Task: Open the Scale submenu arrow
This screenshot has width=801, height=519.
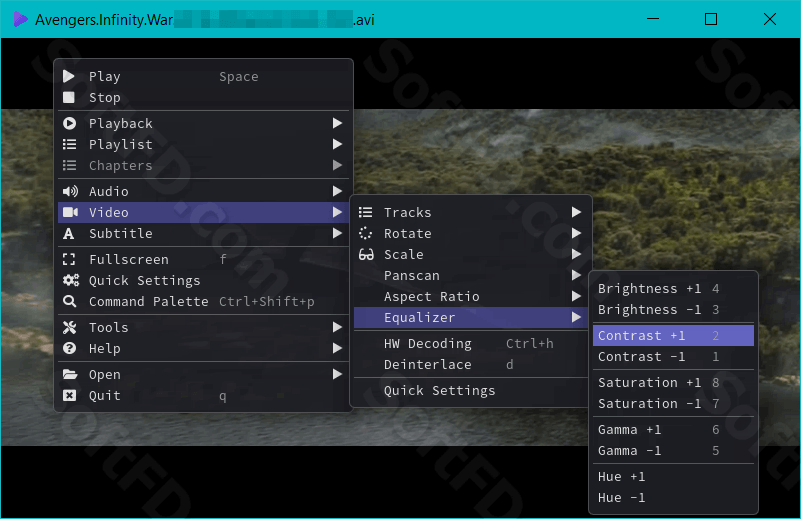Action: click(576, 254)
